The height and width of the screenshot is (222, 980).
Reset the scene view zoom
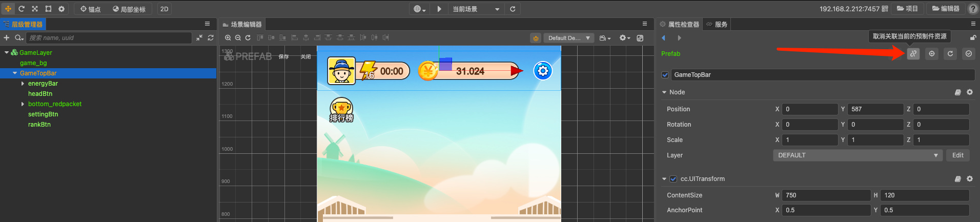point(248,37)
